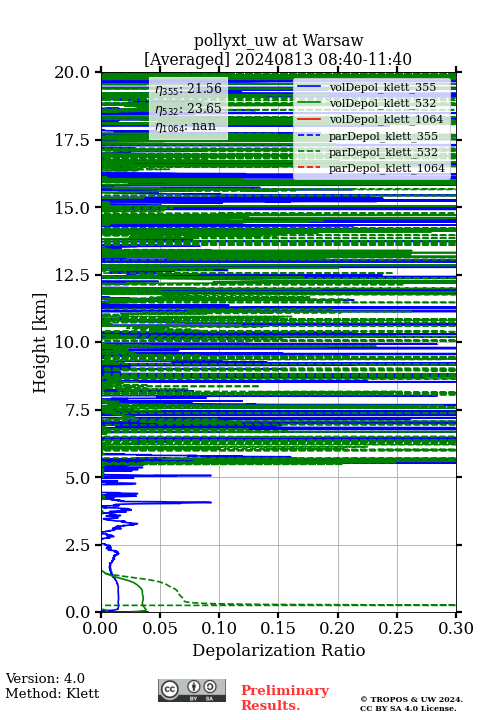Click the η1064 nan annotation
The image size is (480, 720).
click(186, 126)
